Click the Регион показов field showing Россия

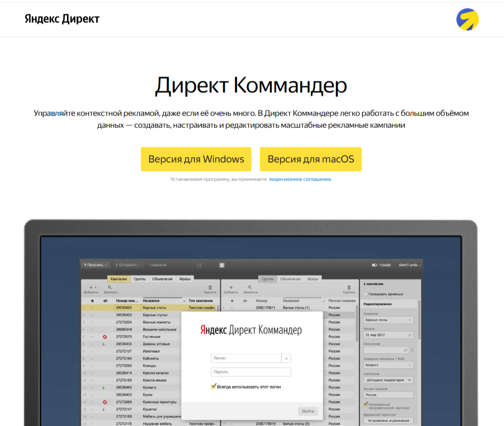click(388, 395)
